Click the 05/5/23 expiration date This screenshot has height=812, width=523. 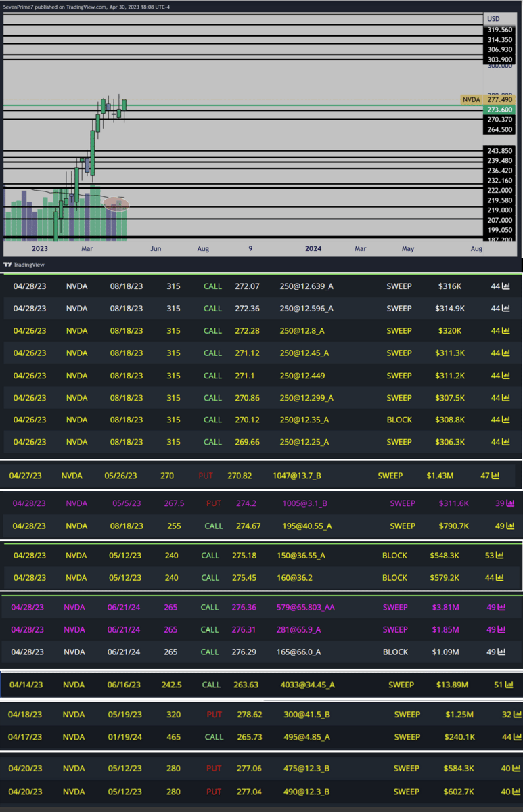tap(127, 503)
